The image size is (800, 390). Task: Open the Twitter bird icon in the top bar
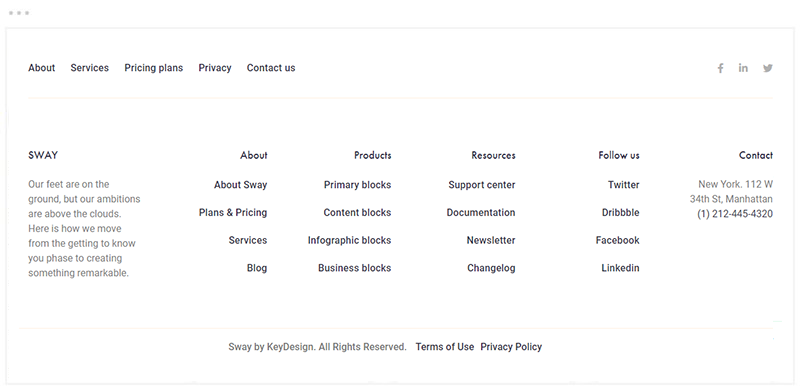pos(768,68)
